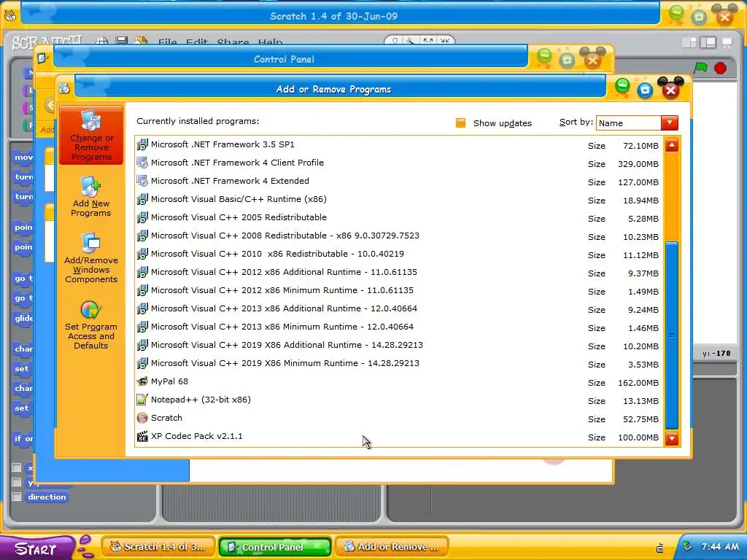Open Add/Remove Windows Components
747x560 pixels.
coord(91,259)
